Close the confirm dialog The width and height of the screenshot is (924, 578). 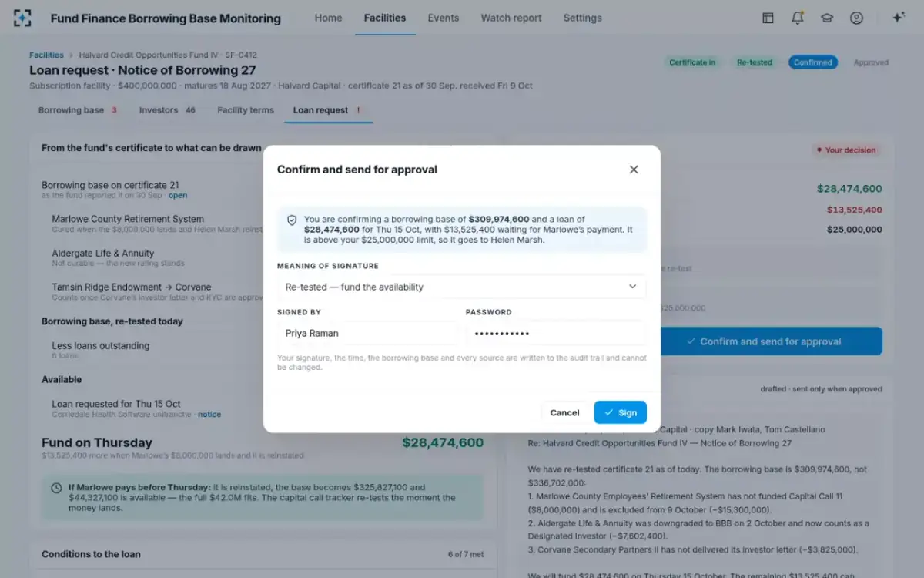(x=634, y=170)
